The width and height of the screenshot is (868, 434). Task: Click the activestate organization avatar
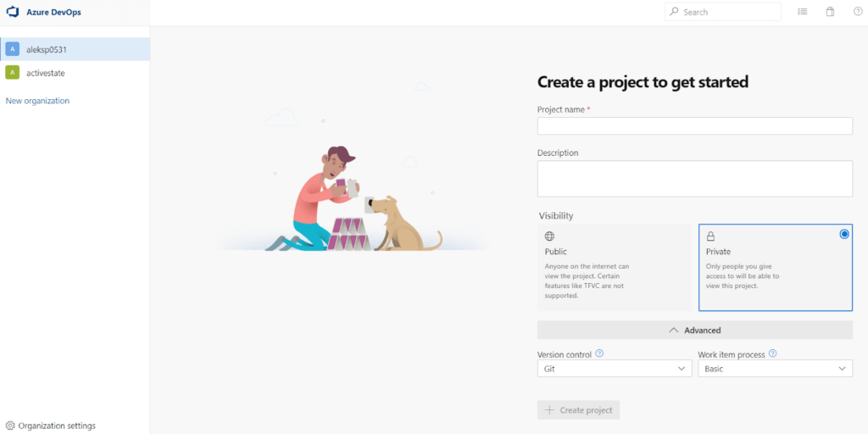pyautogui.click(x=12, y=73)
